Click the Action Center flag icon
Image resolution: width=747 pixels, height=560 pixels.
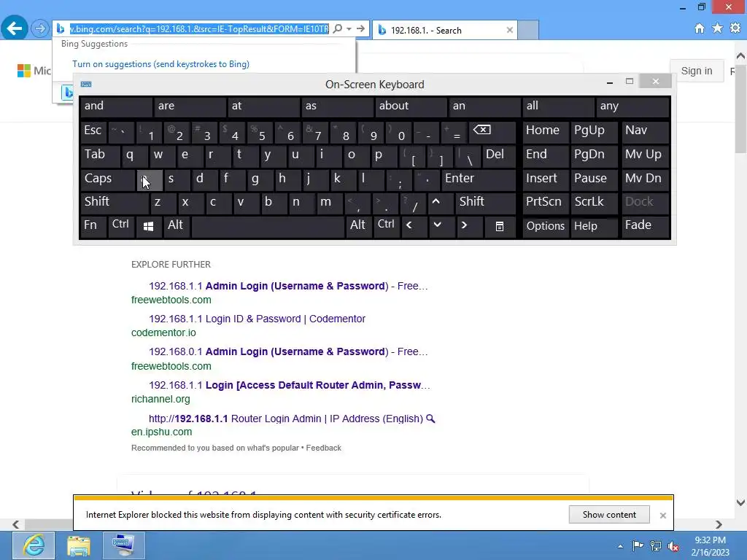tap(638, 546)
